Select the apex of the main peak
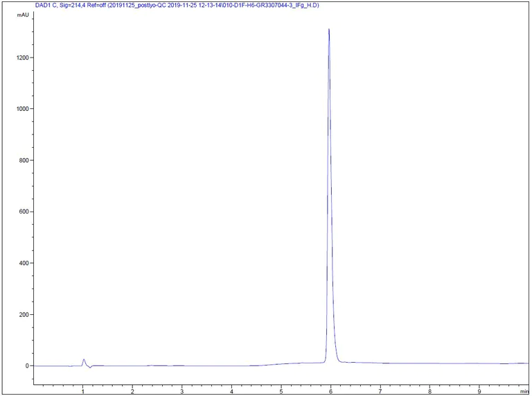The image size is (532, 396). click(x=329, y=30)
